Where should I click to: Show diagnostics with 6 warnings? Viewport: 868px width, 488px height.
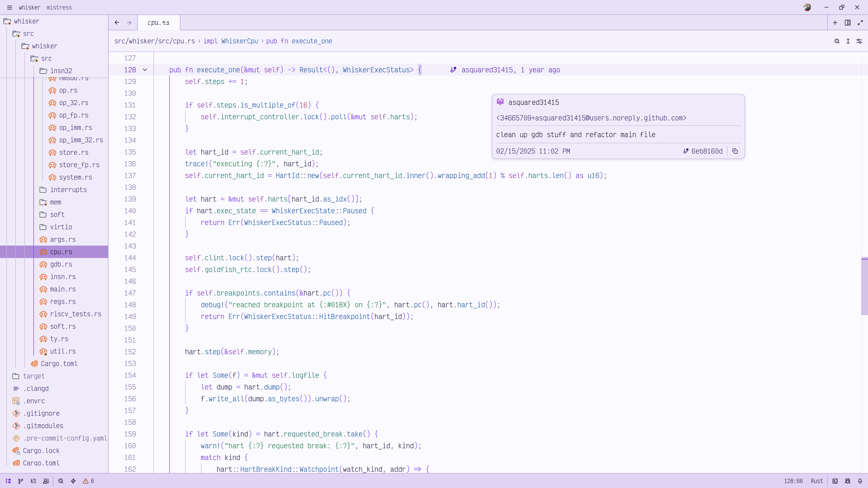[x=89, y=481]
